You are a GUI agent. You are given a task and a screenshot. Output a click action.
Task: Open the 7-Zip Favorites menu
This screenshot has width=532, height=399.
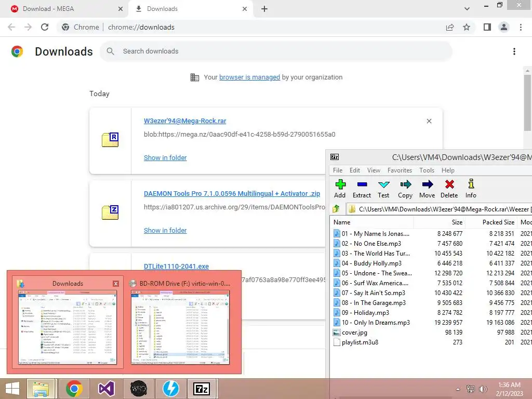point(400,170)
